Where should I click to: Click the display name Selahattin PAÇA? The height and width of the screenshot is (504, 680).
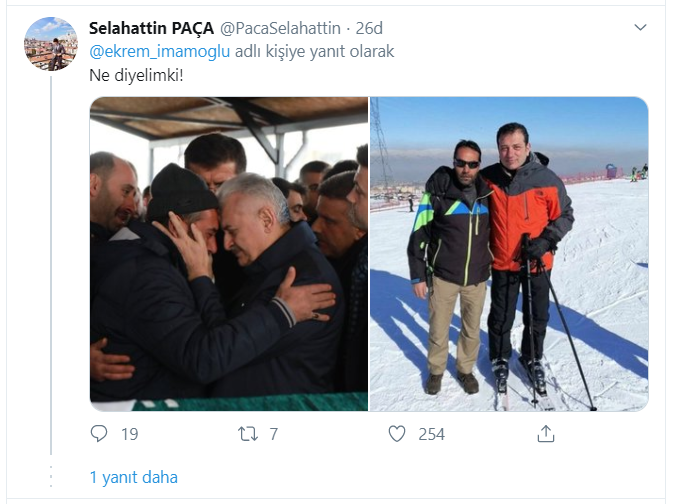click(x=151, y=28)
